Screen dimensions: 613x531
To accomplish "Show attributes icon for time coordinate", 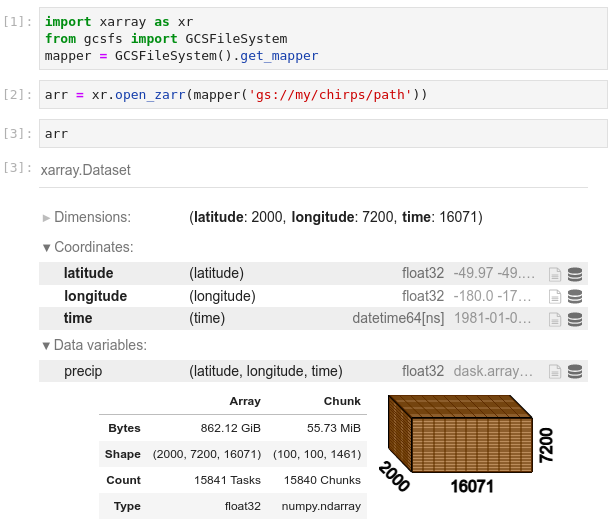I will click(x=555, y=319).
